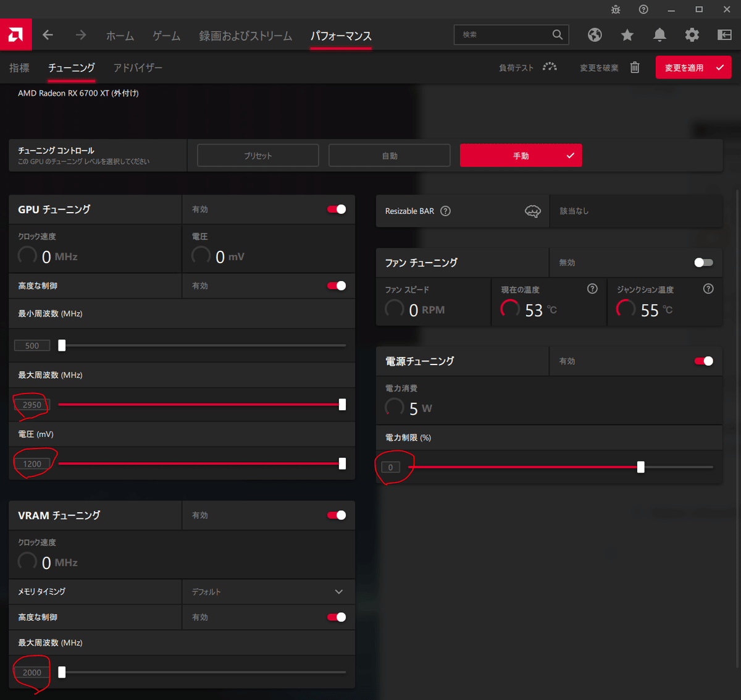Click the GPU 最小周波数 slider handle
741x700 pixels.
[62, 345]
